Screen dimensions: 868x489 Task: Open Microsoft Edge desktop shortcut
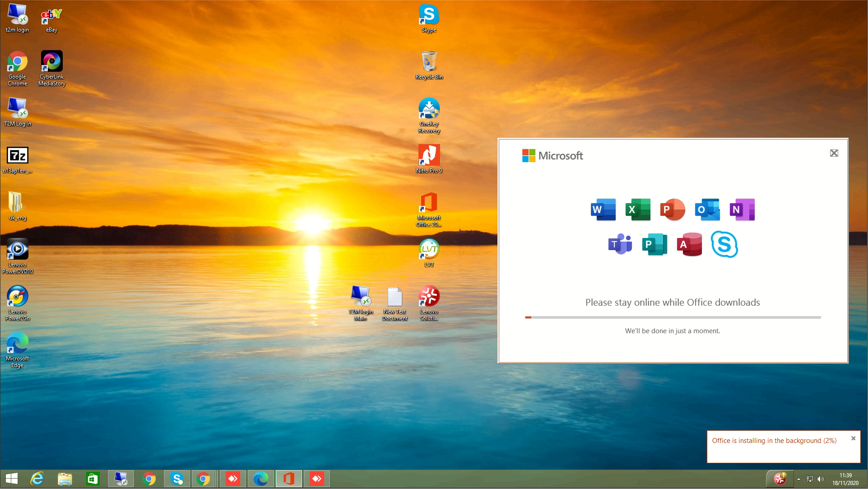[x=17, y=349]
